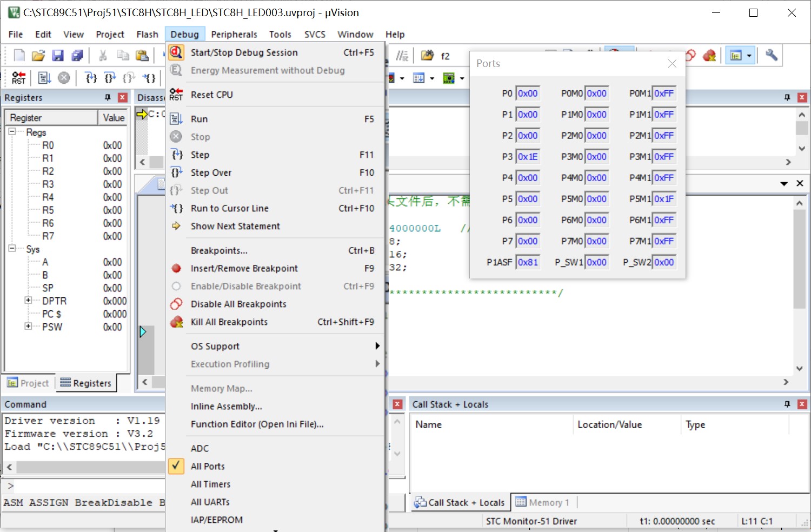Screen dimensions: 811x532
Task: Collapse the Sys tree node
Action: pos(12,248)
